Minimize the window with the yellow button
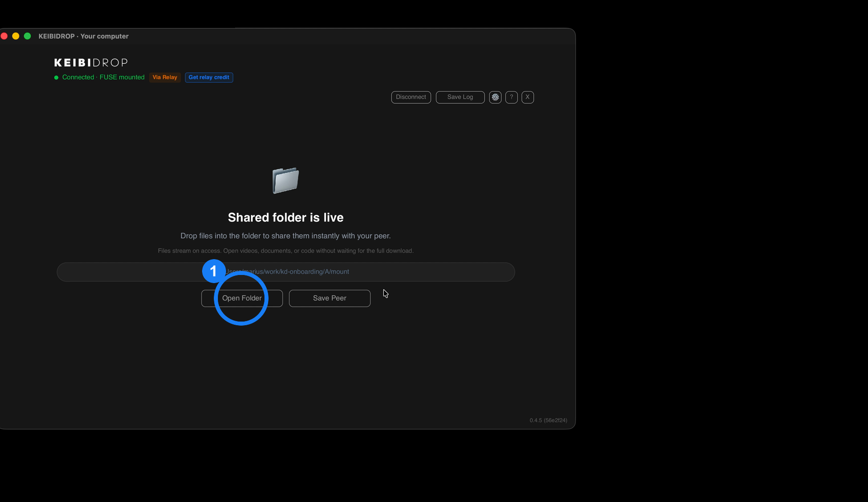The image size is (868, 502). [16, 36]
